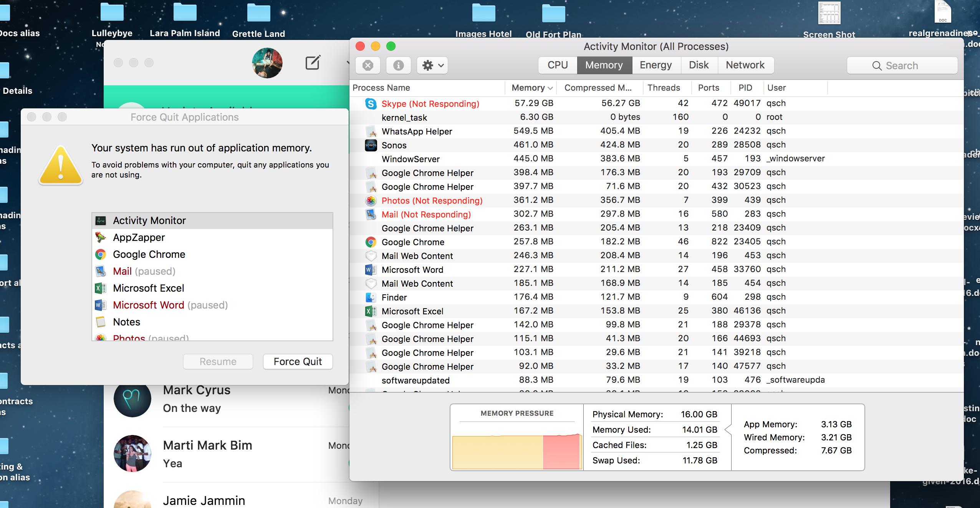Sort by the Ports column header
The image size is (980, 508).
coord(711,88)
